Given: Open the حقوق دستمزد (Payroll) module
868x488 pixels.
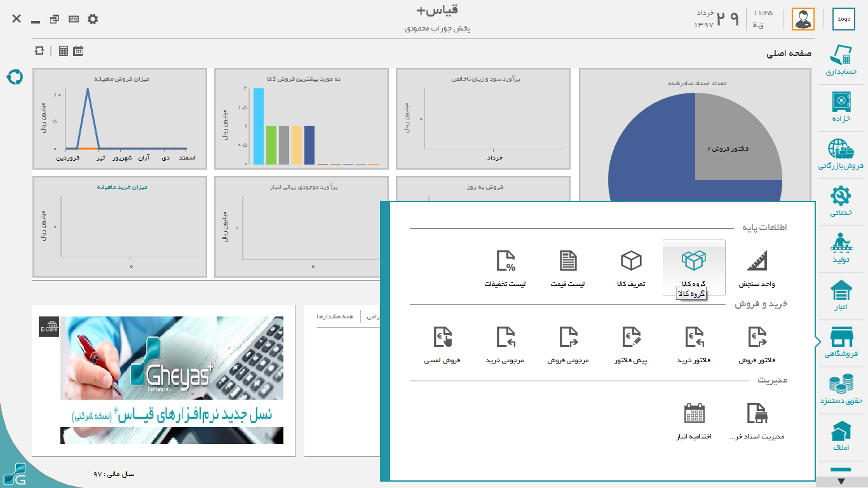Looking at the screenshot, I should pos(841,389).
